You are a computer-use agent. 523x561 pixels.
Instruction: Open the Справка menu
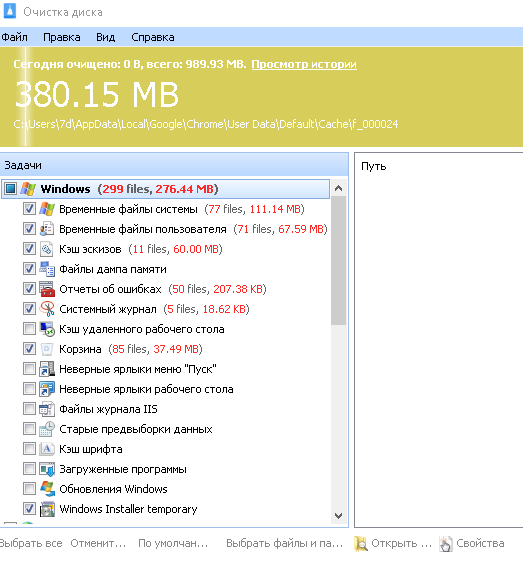coord(153,37)
